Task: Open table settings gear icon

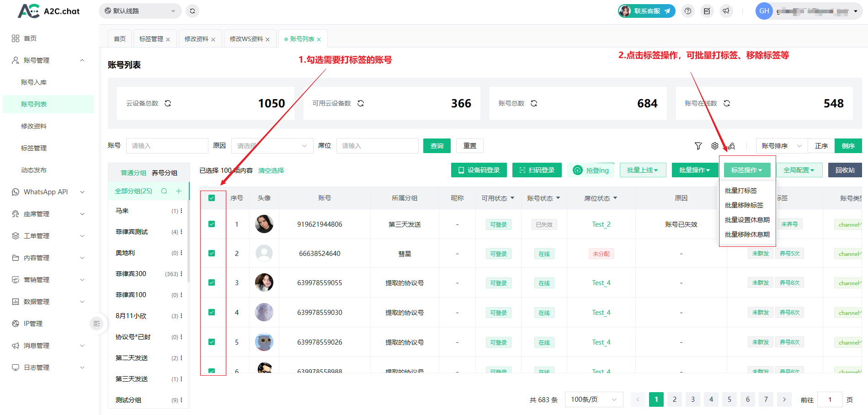Action: 714,146
